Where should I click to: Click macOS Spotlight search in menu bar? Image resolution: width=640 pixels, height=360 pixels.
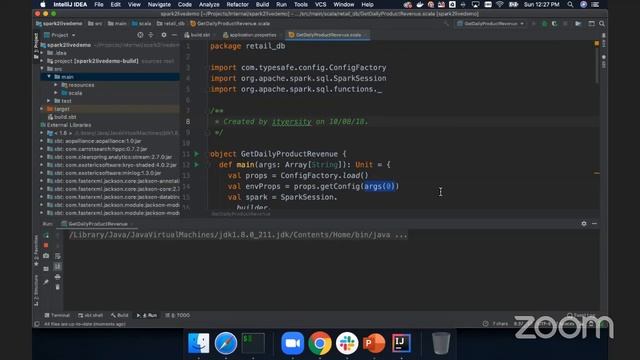[x=570, y=4]
